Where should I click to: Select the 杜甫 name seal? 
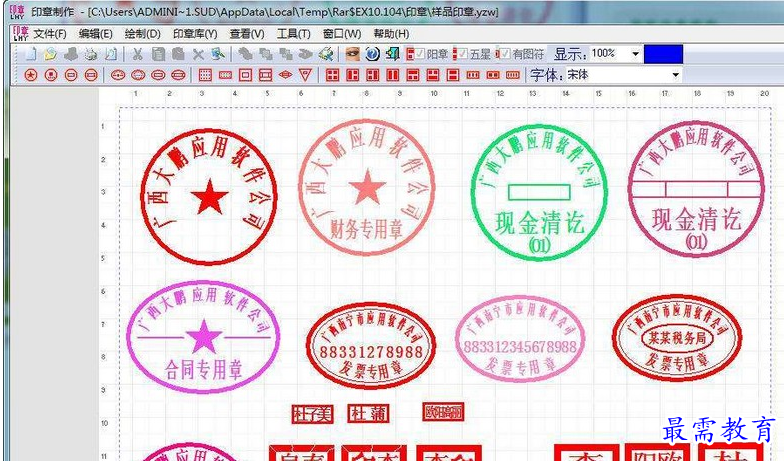368,414
